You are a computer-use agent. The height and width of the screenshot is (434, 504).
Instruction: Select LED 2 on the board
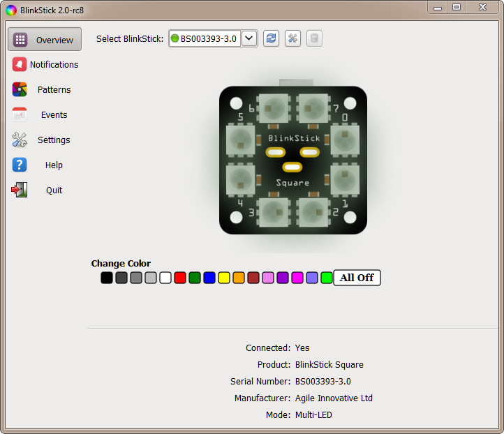click(313, 212)
